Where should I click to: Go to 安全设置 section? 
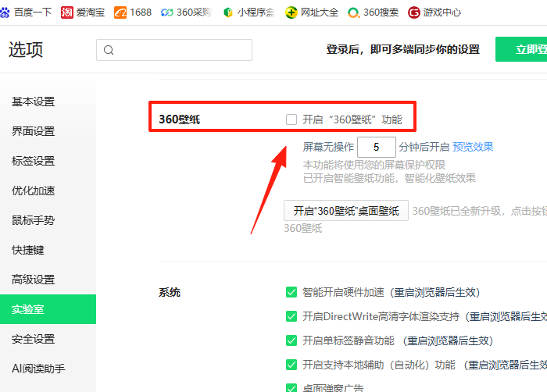48,339
